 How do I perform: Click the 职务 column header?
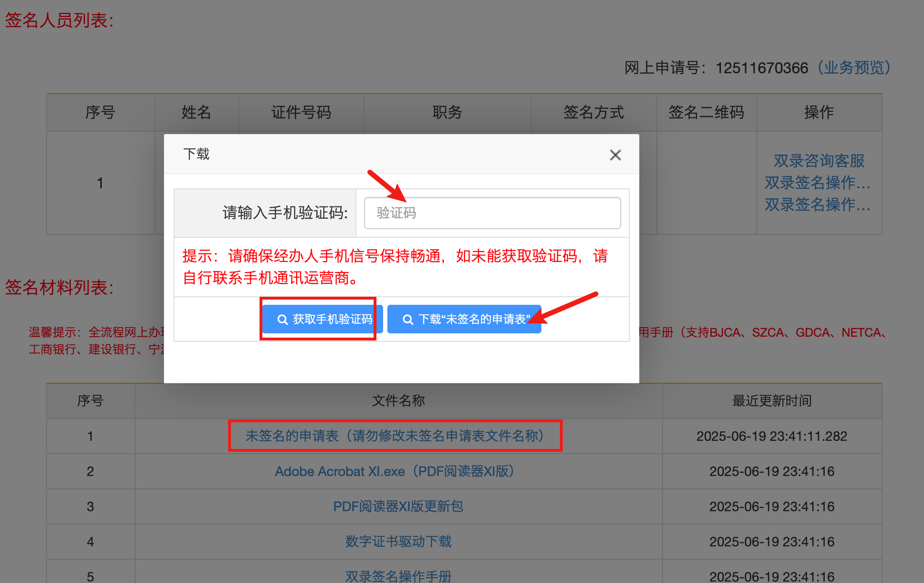point(447,112)
